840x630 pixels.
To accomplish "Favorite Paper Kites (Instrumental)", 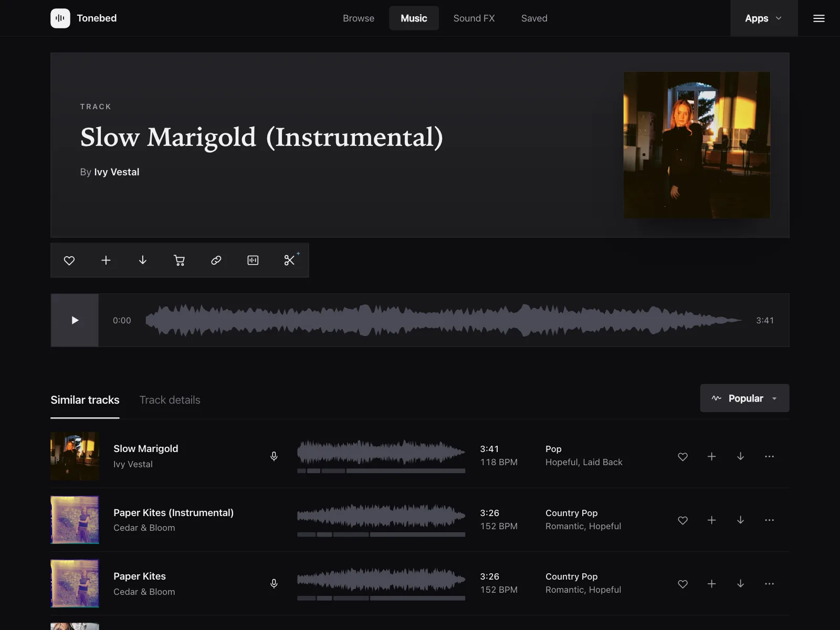I will [682, 520].
